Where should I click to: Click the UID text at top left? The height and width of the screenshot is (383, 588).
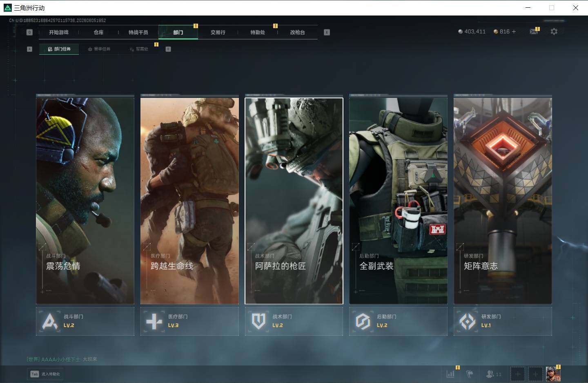(x=58, y=20)
